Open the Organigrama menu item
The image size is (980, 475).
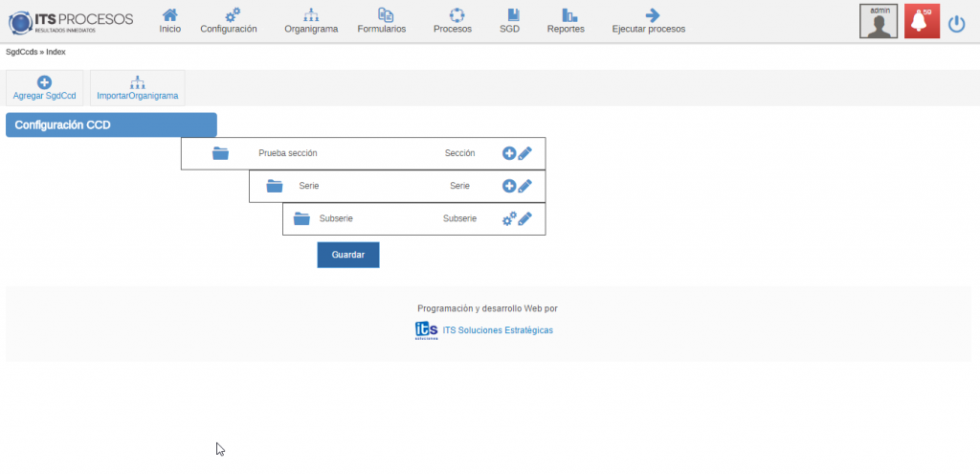coord(311,21)
